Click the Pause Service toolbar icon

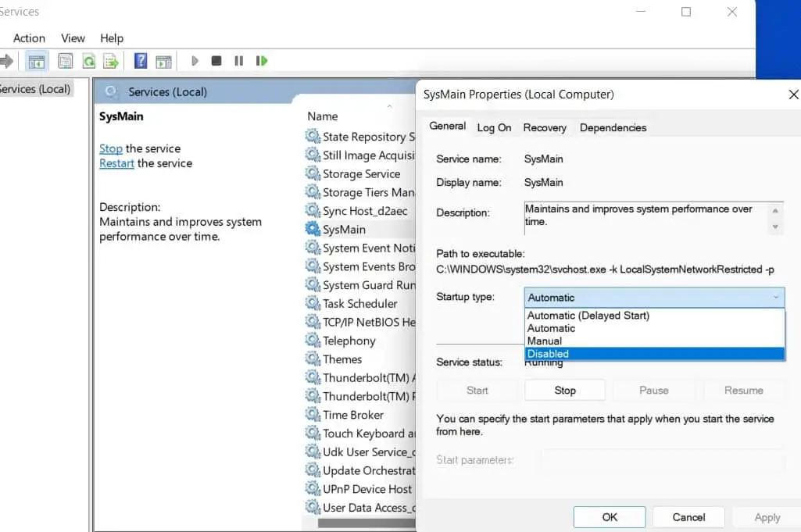tap(239, 61)
